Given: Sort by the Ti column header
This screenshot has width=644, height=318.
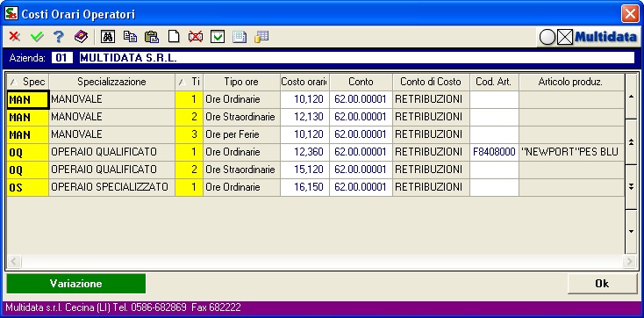Looking at the screenshot, I should coord(189,83).
